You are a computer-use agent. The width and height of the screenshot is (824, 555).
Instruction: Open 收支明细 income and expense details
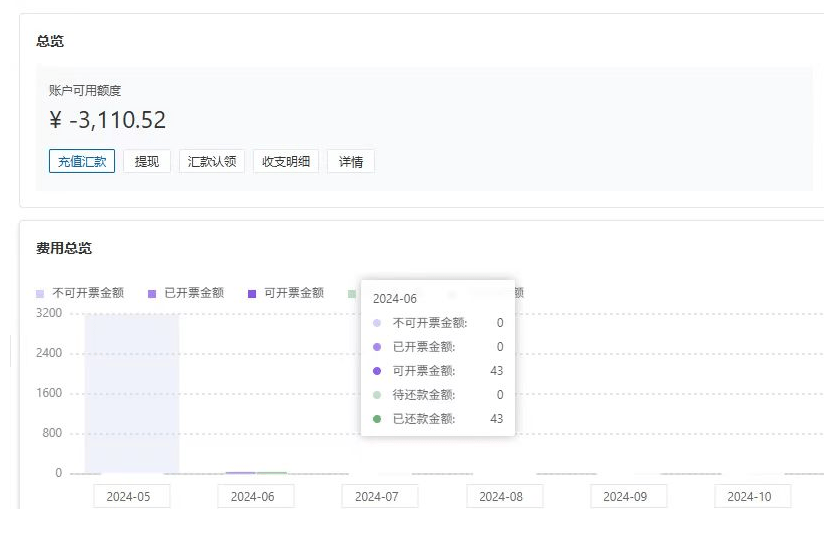(x=286, y=161)
